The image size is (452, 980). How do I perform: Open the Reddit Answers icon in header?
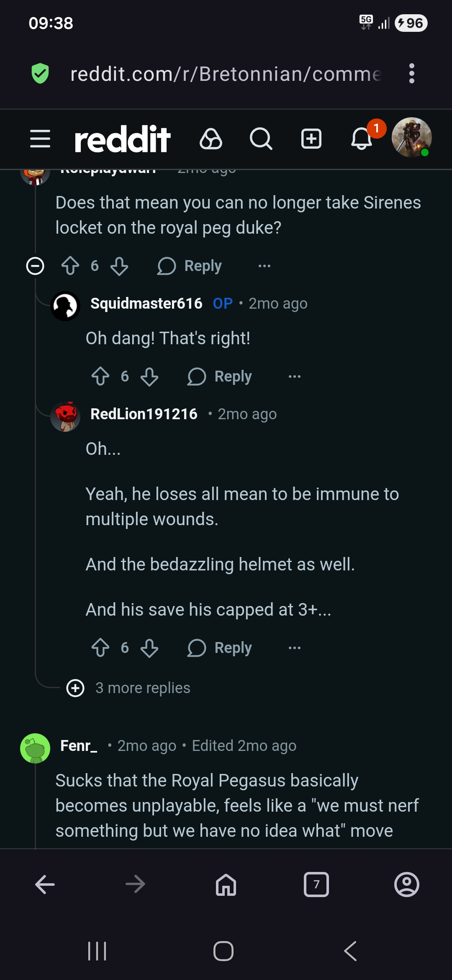click(x=211, y=139)
